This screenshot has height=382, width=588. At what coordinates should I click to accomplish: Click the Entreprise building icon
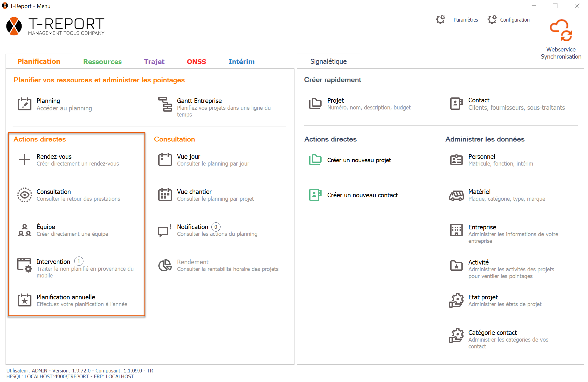(456, 230)
